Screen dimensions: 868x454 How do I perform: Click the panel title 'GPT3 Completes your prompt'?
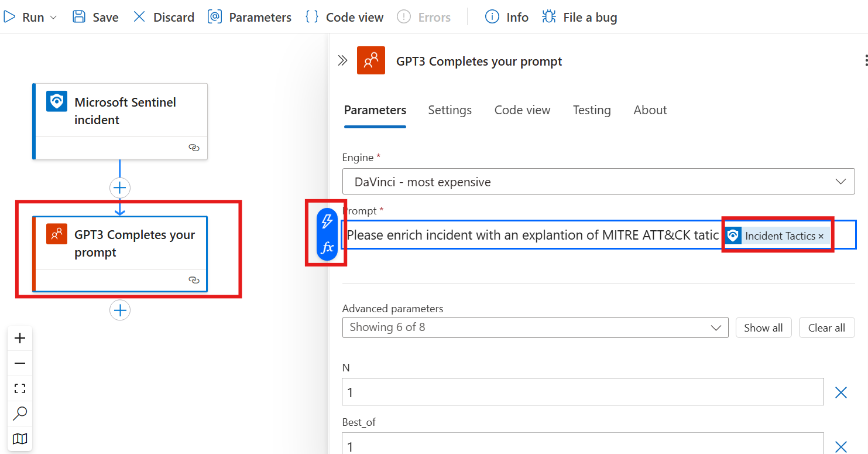click(x=479, y=62)
